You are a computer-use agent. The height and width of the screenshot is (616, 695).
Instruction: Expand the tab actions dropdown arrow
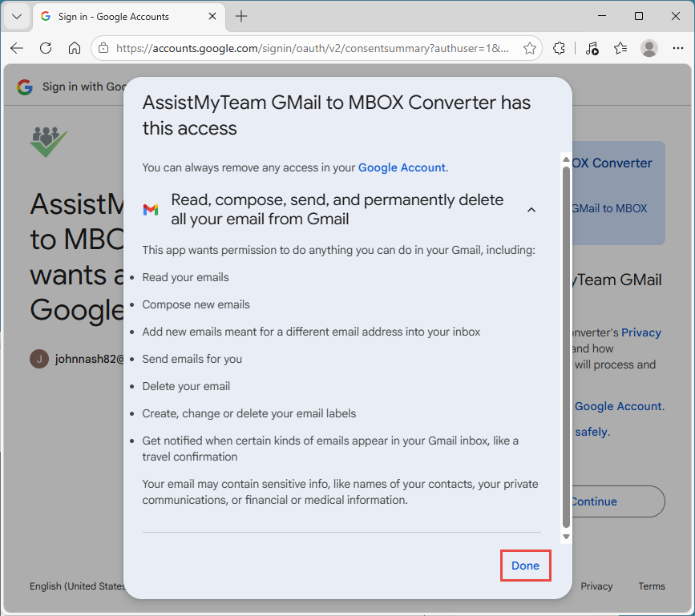[17, 16]
